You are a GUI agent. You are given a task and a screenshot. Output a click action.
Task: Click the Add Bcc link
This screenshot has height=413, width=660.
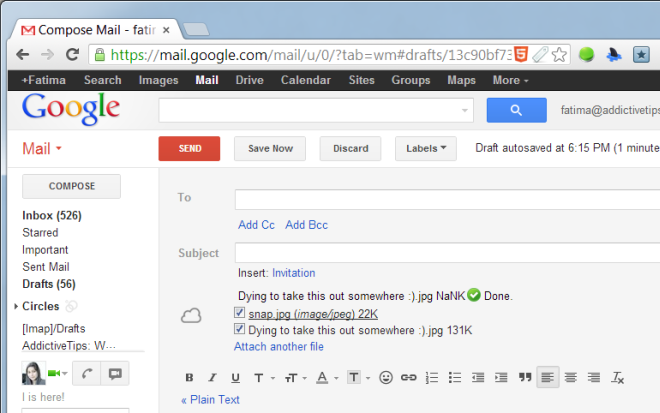306,225
